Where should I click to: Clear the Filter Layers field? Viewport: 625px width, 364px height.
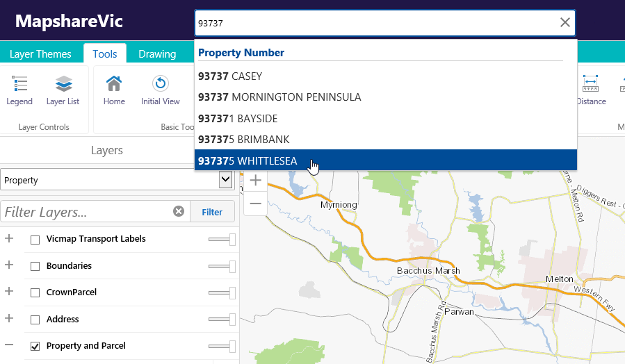point(179,211)
